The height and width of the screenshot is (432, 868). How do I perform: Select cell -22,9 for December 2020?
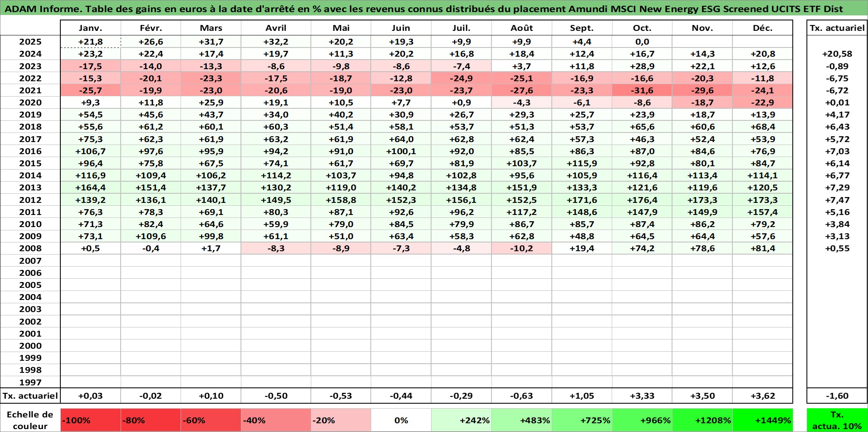[763, 102]
